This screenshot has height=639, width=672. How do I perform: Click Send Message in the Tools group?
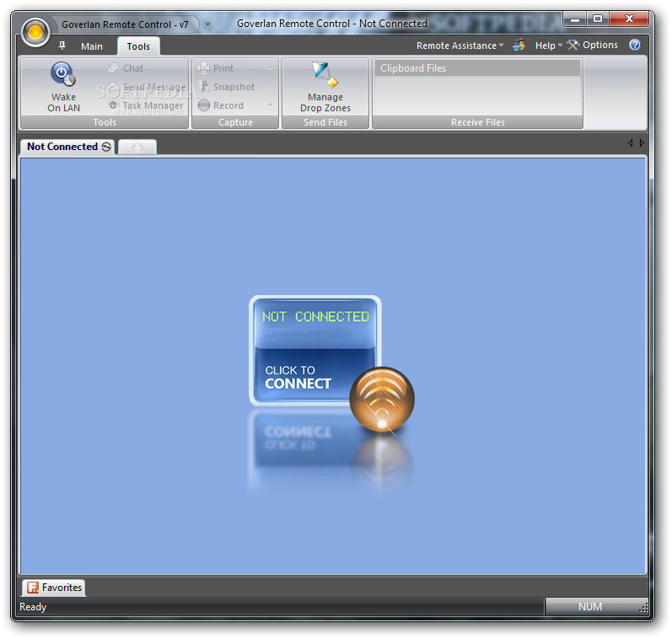[147, 87]
